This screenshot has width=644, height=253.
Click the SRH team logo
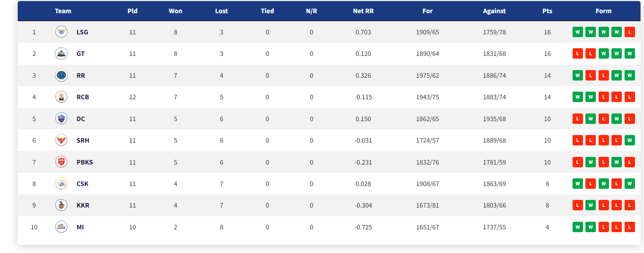point(61,140)
